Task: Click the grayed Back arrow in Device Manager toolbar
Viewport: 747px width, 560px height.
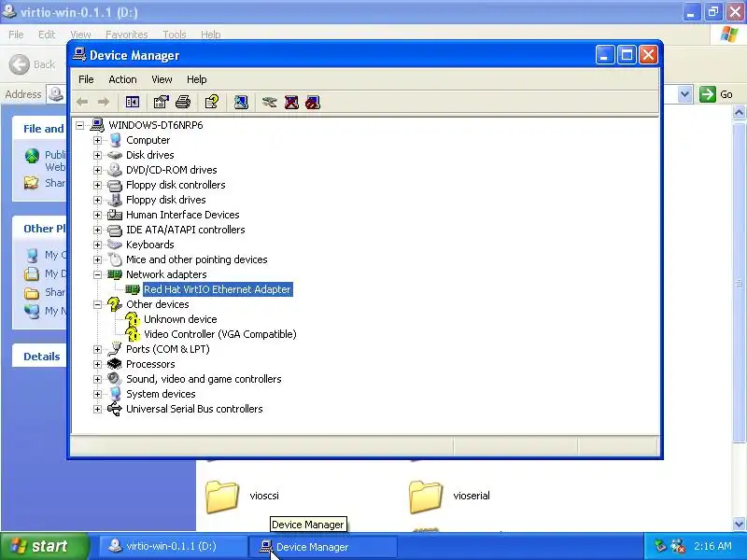Action: click(82, 102)
